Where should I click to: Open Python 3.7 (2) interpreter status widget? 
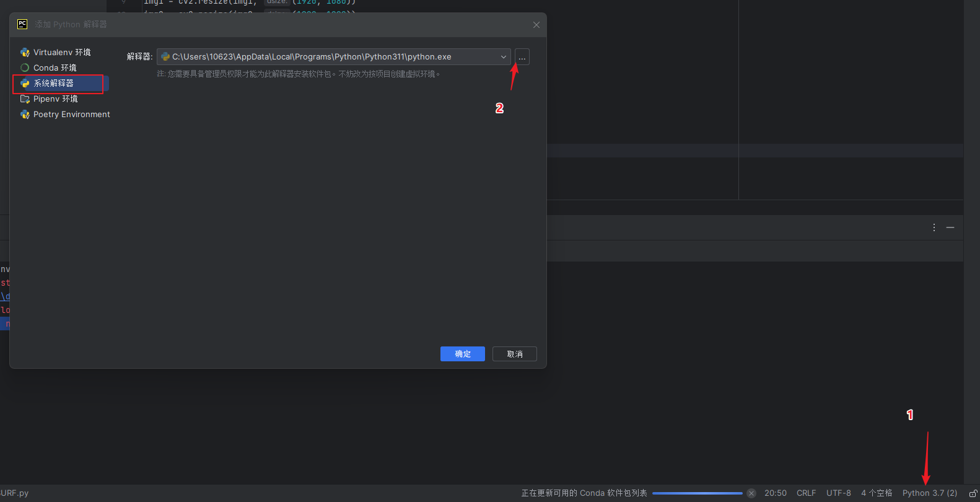930,493
